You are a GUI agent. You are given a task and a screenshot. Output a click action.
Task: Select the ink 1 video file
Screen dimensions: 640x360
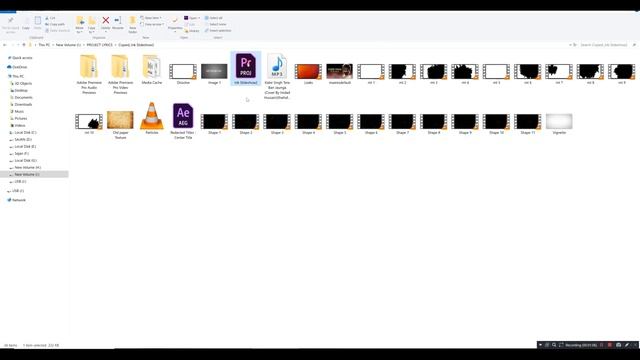point(371,71)
